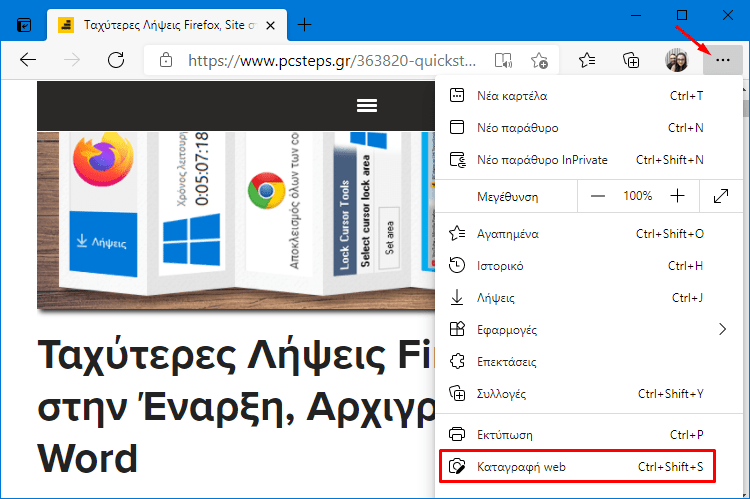Open Αγαπημένα menu entry
Screen dimensions: 750x499
[x=588, y=234]
